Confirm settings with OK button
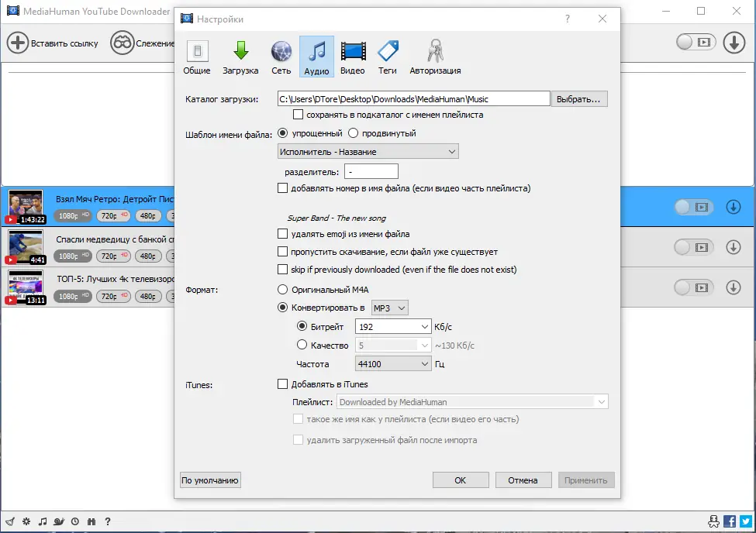Screen dimensions: 756x533 point(461,480)
